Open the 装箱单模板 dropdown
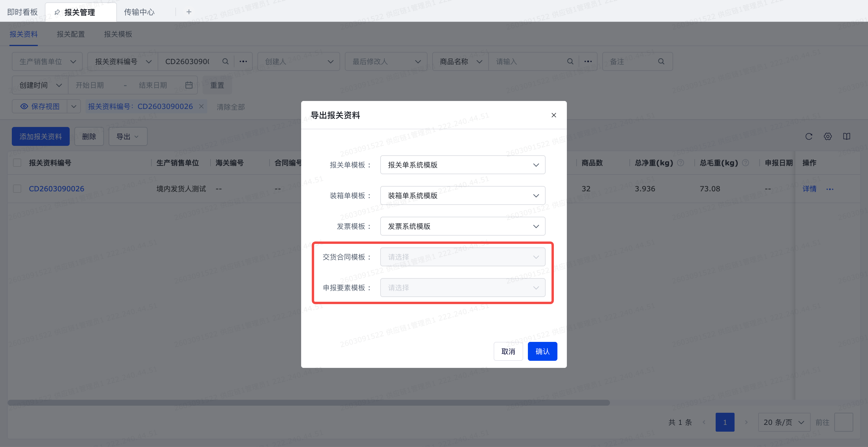The width and height of the screenshot is (868, 447). tap(462, 195)
